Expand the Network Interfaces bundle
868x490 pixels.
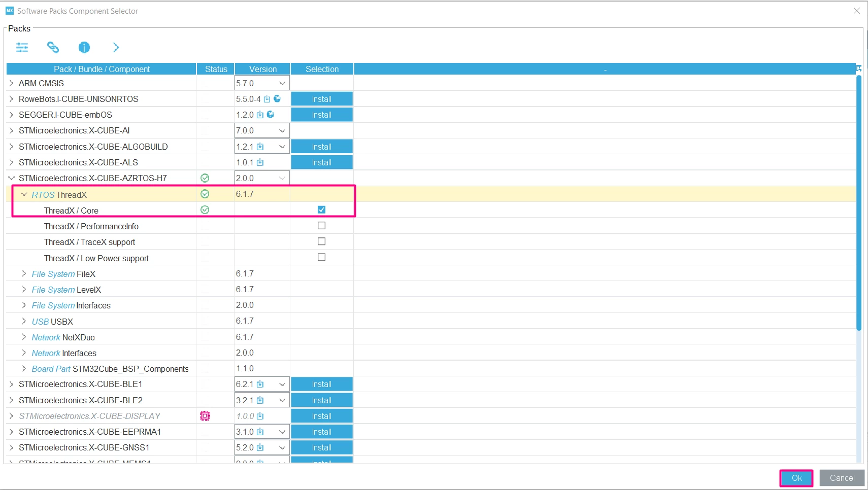24,353
